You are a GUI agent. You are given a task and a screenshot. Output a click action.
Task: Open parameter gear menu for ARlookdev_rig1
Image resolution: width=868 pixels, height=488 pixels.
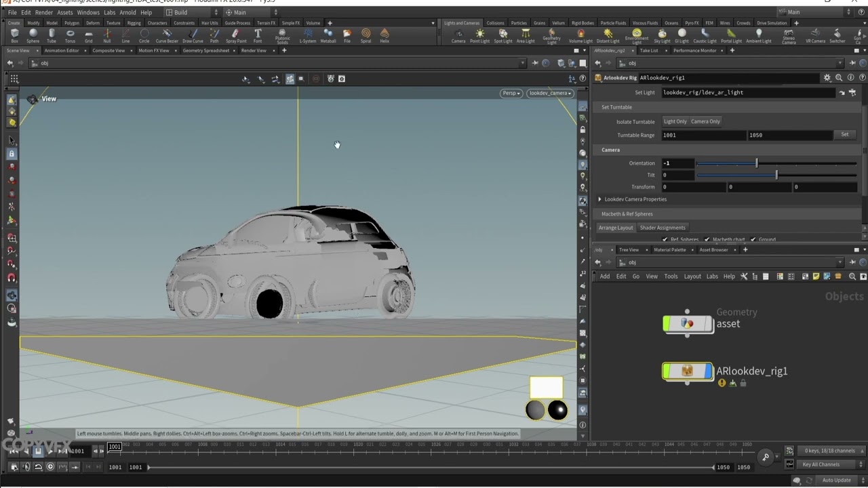(x=827, y=78)
